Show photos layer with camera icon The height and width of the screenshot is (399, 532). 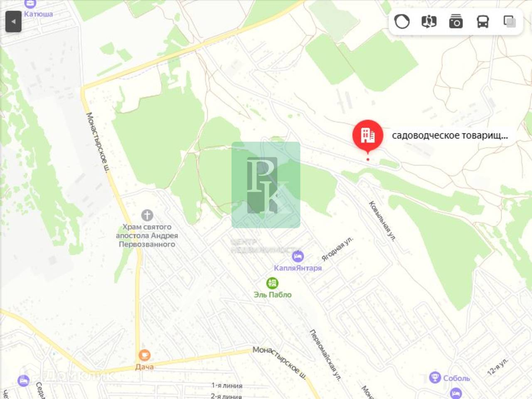[x=456, y=21]
